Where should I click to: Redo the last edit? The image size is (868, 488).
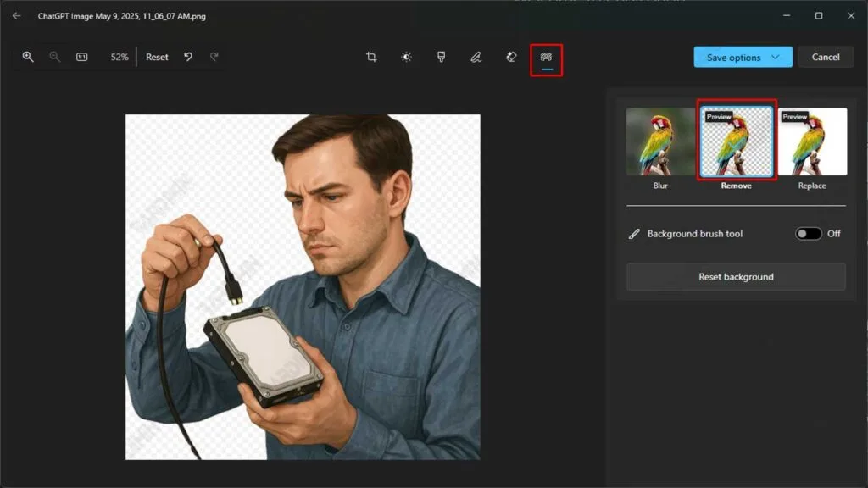214,57
